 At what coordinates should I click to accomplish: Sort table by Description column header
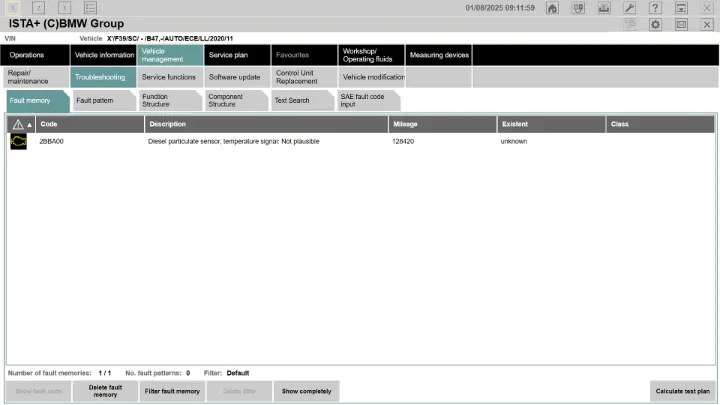[x=266, y=124]
